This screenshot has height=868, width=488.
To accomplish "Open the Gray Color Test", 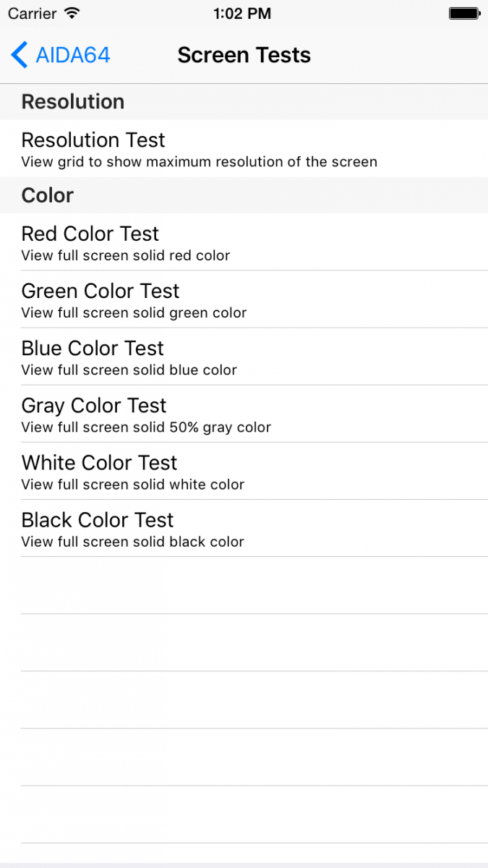I will pos(94,405).
